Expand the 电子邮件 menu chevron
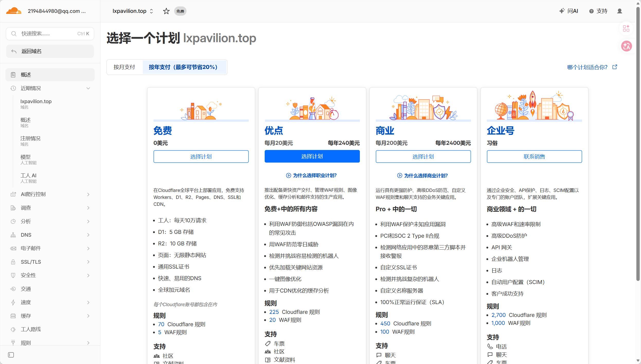The image size is (641, 364). [x=88, y=248]
